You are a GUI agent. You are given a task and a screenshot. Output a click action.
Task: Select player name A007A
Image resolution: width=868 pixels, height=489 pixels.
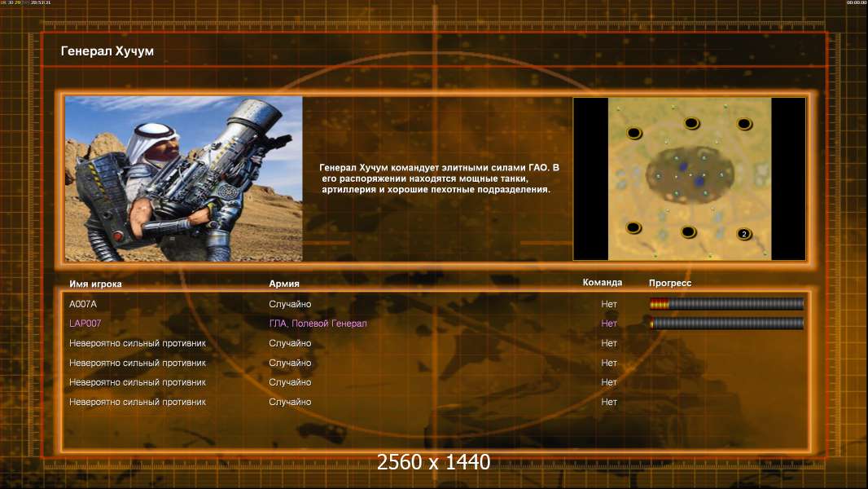pyautogui.click(x=82, y=304)
